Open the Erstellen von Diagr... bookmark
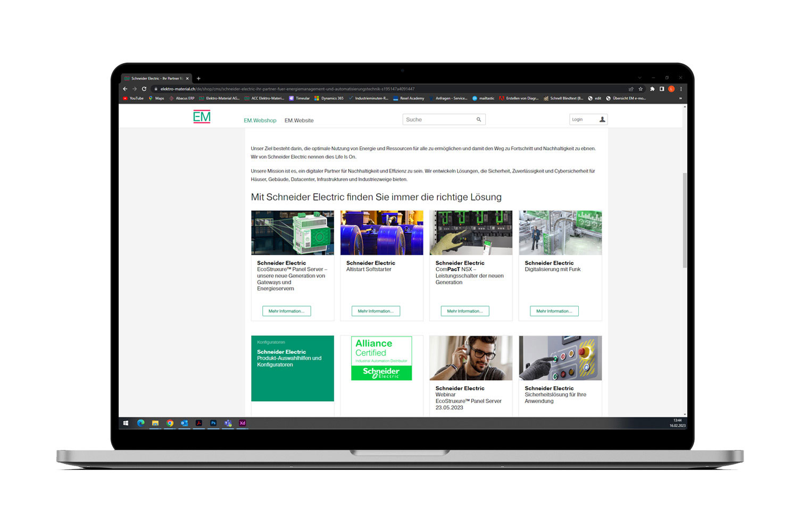Viewport: 798px width, 532px height. pos(519,98)
